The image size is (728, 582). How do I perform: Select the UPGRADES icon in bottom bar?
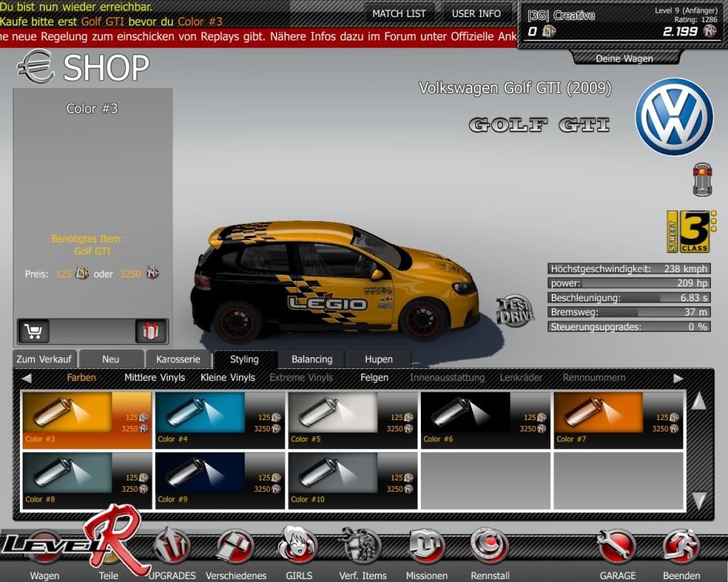click(171, 548)
